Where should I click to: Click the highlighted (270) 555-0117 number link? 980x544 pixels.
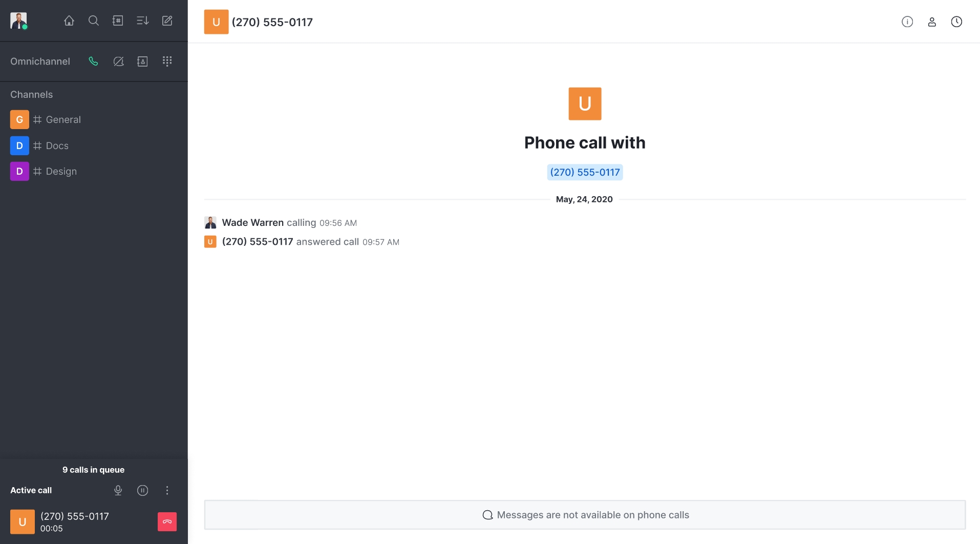point(585,172)
